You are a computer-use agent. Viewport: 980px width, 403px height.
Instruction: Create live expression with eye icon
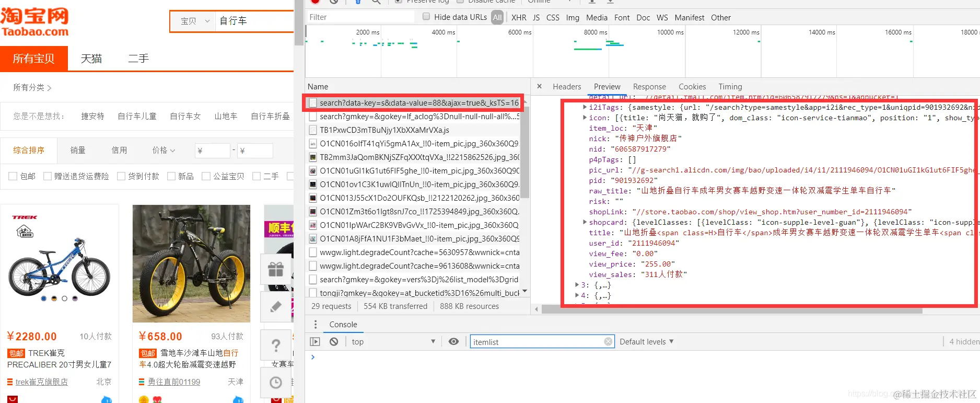coord(453,341)
